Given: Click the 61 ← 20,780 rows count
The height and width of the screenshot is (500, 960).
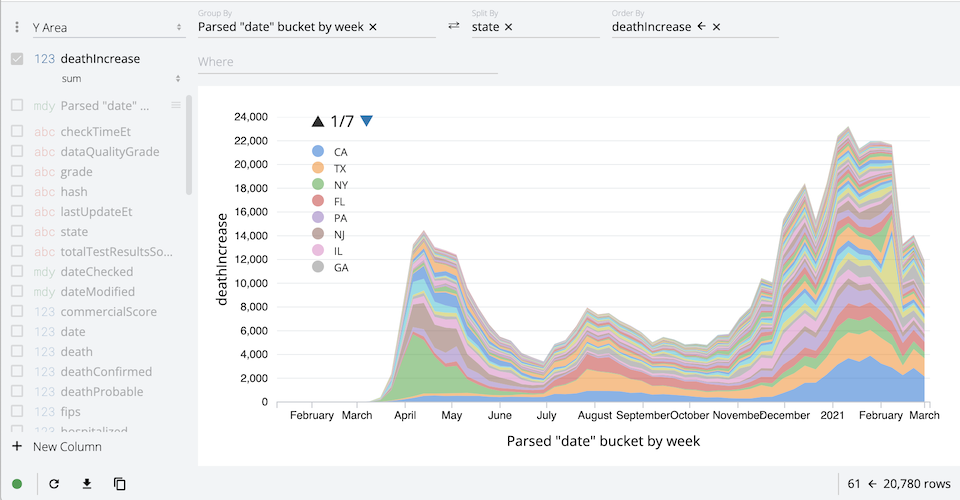Looking at the screenshot, I should tap(899, 483).
